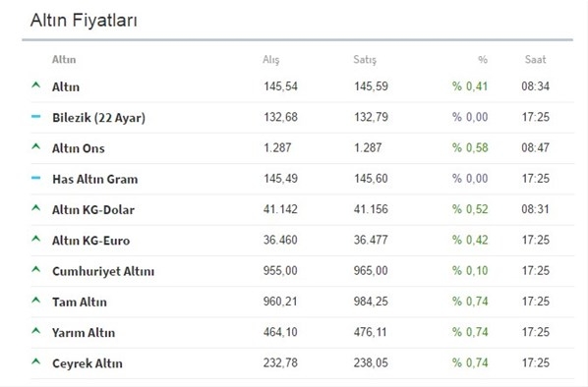Open the Bilezik (22 Ayar) link
Screen dimensions: 588x387
[98, 118]
